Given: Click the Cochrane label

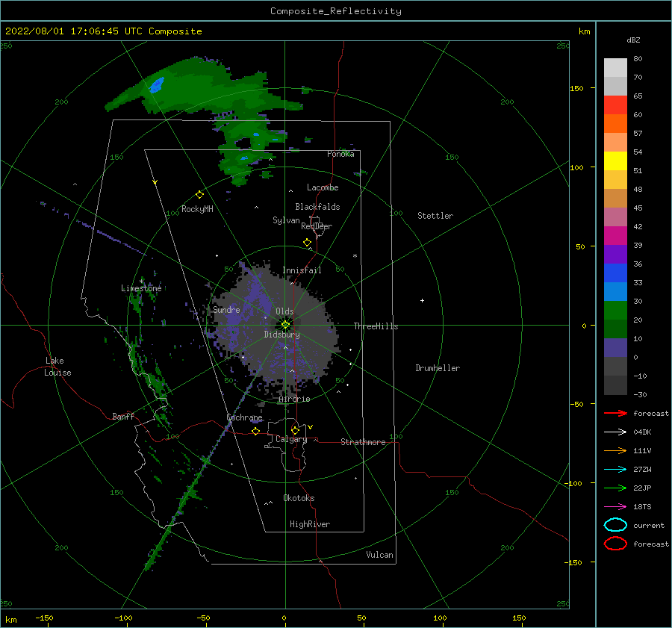Looking at the screenshot, I should tap(244, 417).
